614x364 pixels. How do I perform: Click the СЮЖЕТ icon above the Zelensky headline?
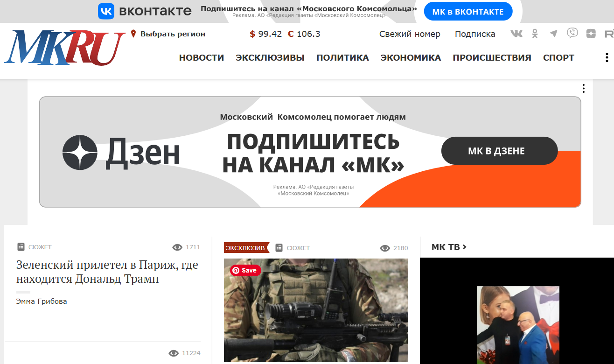[x=20, y=247]
